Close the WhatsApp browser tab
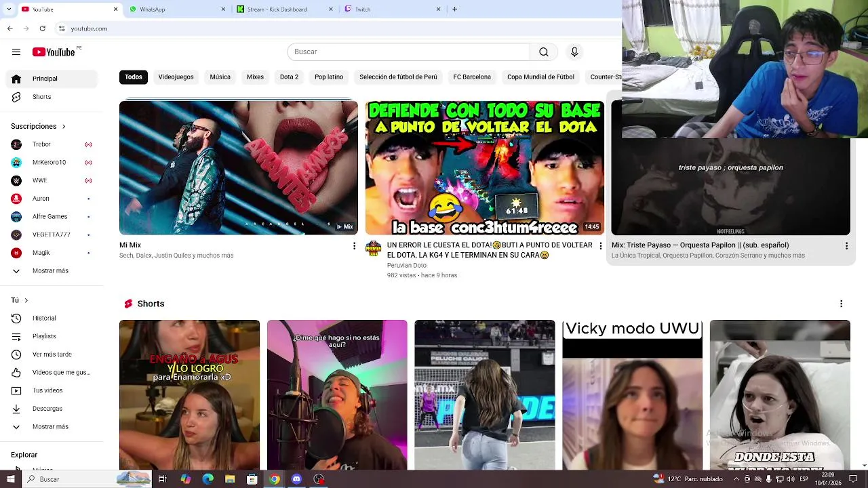This screenshot has height=488, width=868. (223, 9)
